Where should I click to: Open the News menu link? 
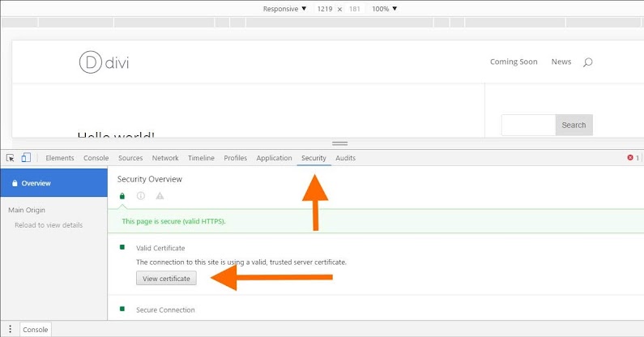[x=561, y=62]
